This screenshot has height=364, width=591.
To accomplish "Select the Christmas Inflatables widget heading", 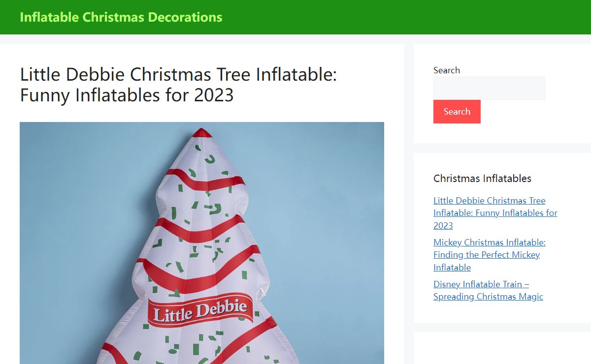I will (482, 179).
